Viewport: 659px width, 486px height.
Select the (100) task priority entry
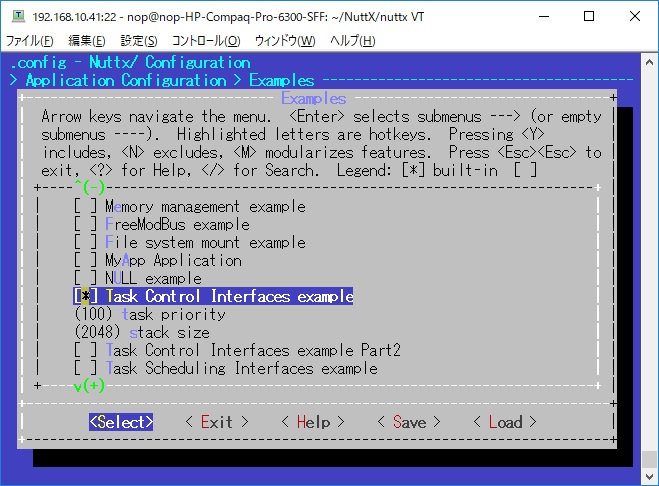pyautogui.click(x=150, y=314)
